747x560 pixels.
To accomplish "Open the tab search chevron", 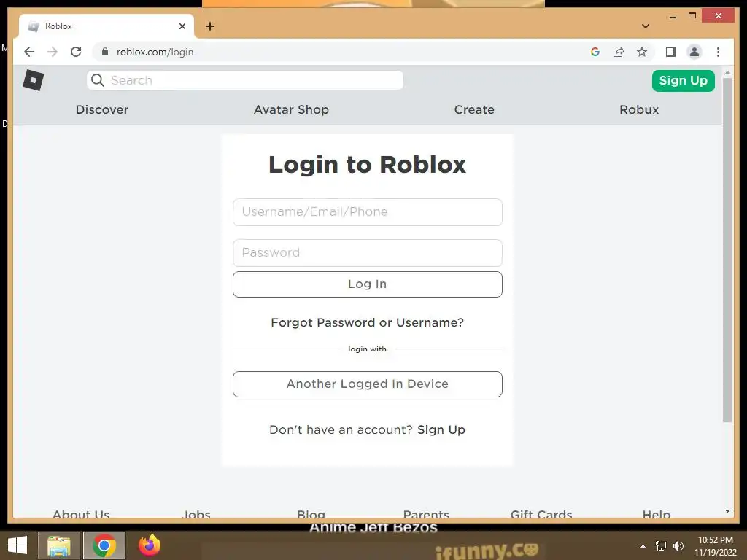I will point(646,26).
